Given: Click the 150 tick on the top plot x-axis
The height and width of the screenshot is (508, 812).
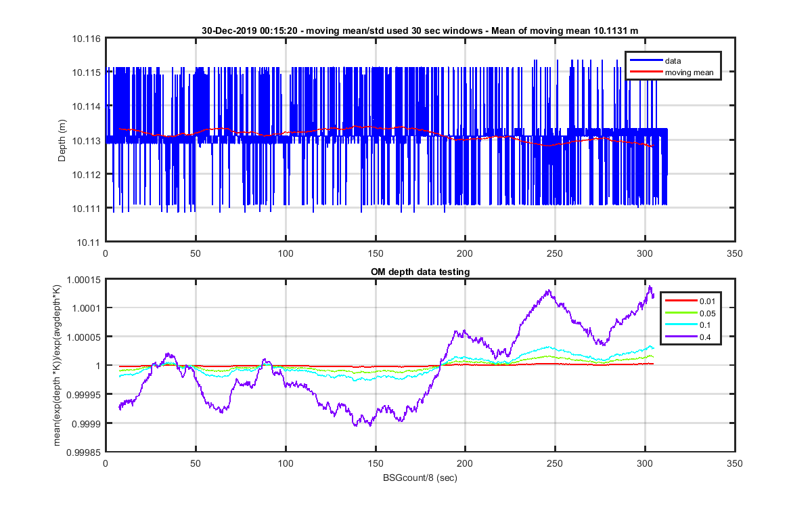Looking at the screenshot, I should click(375, 253).
